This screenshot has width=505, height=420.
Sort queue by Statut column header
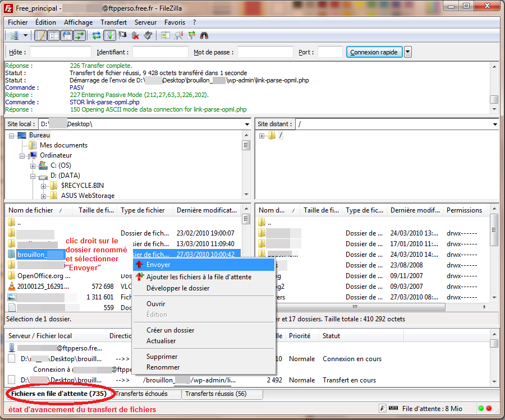361,336
